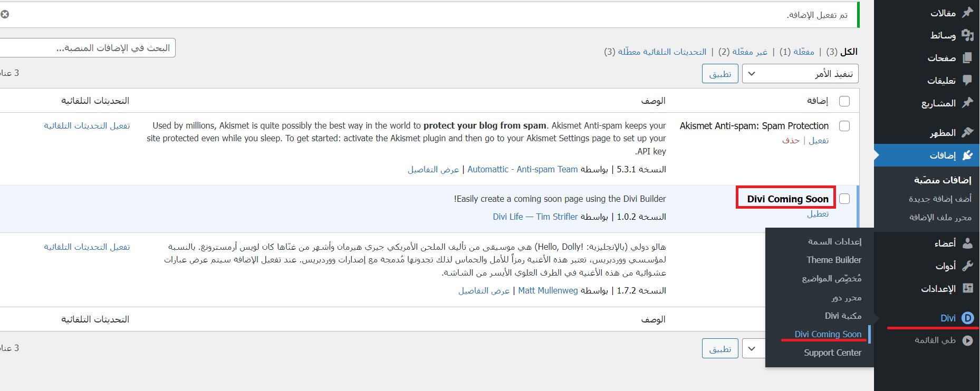Open the top تنفيذ الأمر bulk actions dropdown
The image size is (980, 391).
(x=800, y=74)
